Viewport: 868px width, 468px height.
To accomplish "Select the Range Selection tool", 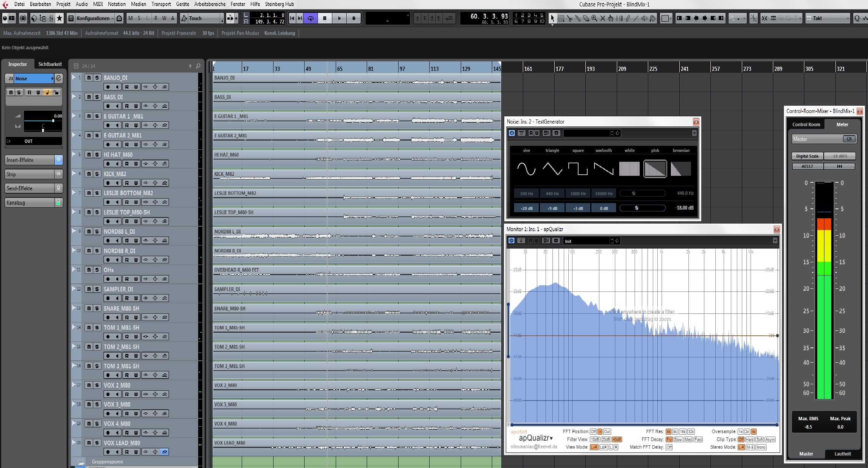I will tap(561, 18).
